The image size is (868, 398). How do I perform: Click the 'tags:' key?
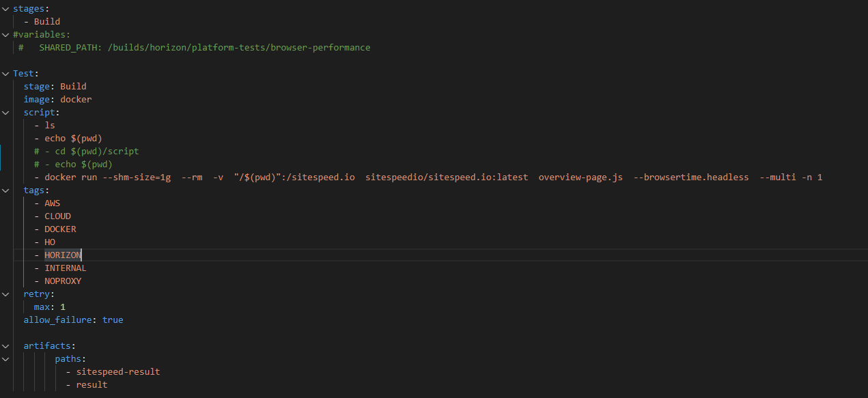(x=36, y=190)
